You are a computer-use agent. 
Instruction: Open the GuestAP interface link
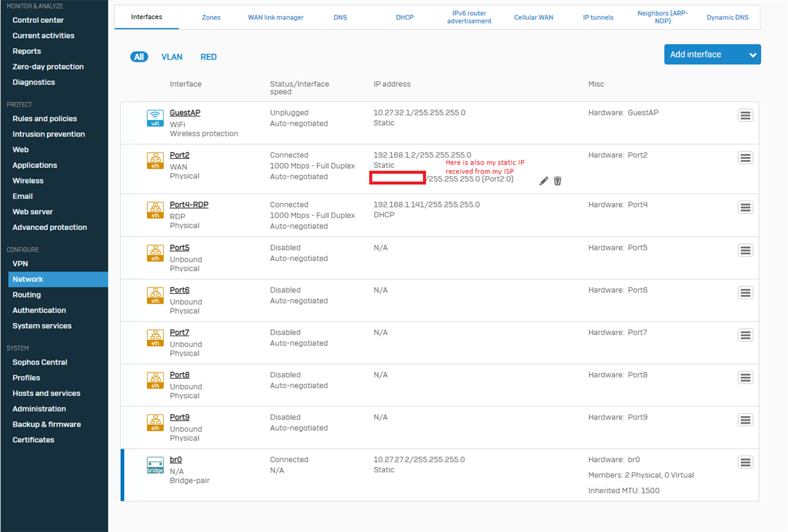point(185,113)
